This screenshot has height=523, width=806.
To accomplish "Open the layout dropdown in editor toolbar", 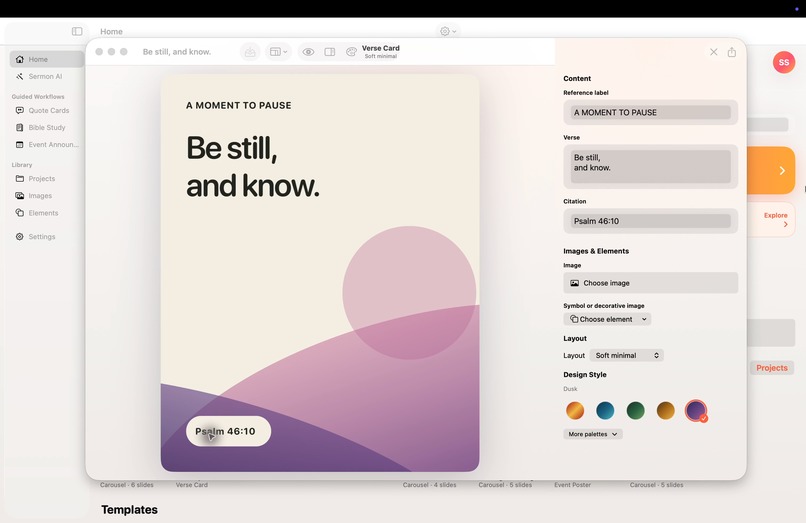I will click(279, 52).
